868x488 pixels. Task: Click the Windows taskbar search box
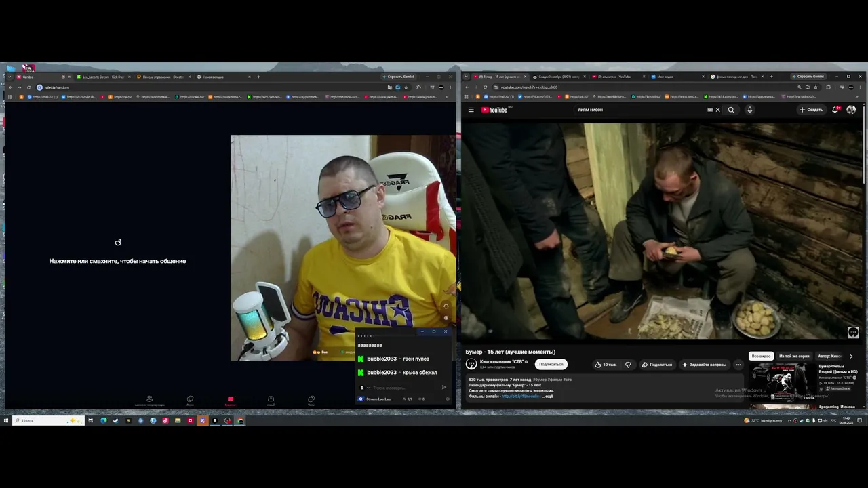(x=47, y=420)
